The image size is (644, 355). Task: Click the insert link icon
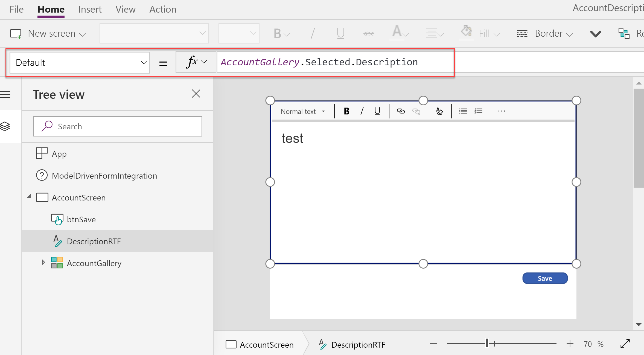(x=401, y=111)
